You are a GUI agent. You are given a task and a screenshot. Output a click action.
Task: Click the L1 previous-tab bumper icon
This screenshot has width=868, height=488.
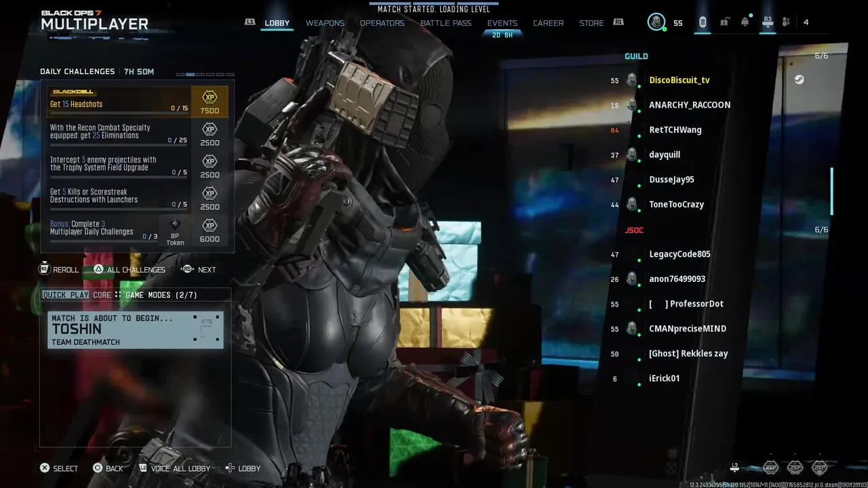pos(250,22)
